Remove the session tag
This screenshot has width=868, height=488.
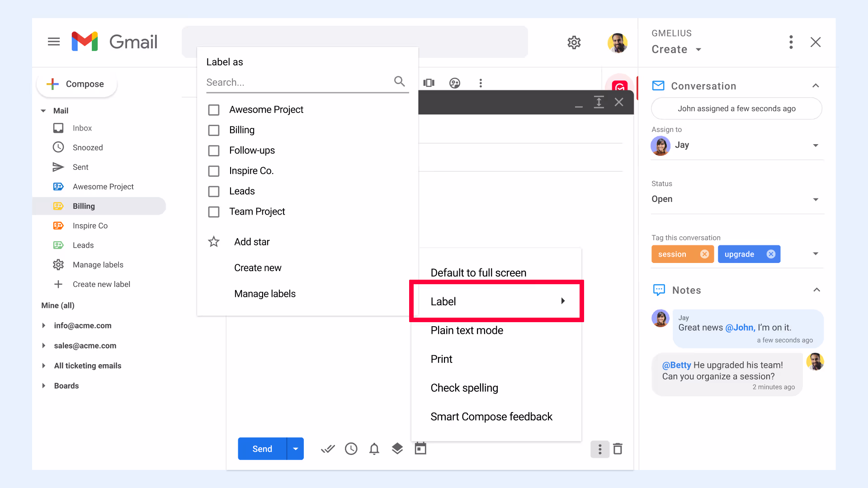704,254
